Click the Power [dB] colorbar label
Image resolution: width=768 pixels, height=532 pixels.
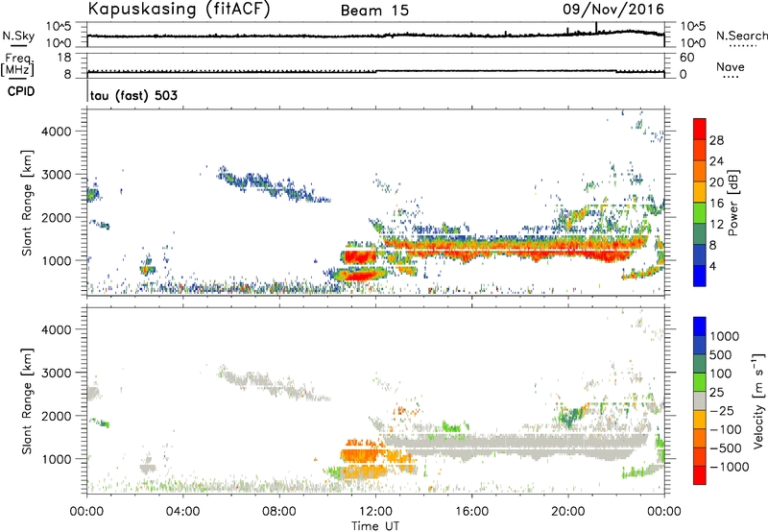[732, 203]
